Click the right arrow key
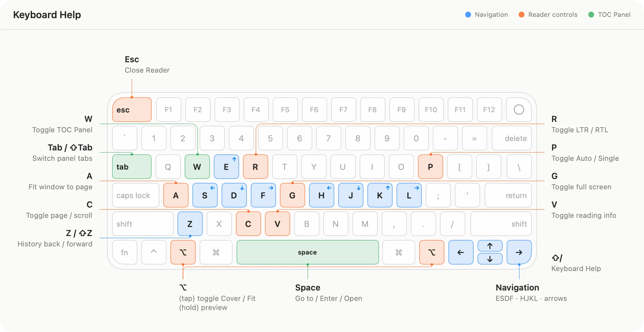This screenshot has width=644, height=332. [519, 252]
